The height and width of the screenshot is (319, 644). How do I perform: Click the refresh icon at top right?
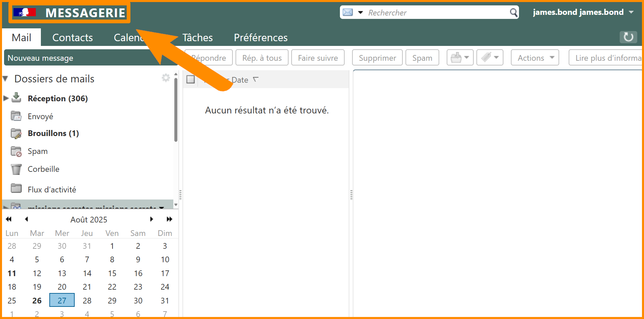628,37
